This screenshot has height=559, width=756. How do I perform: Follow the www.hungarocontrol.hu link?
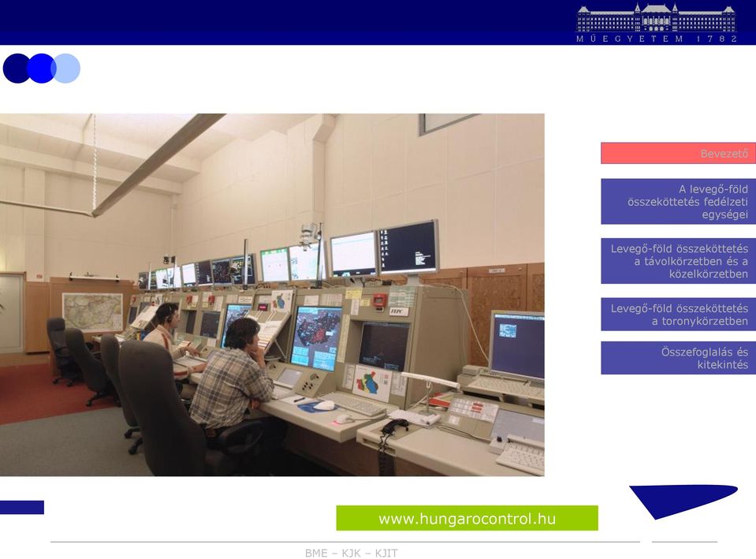click(x=467, y=519)
